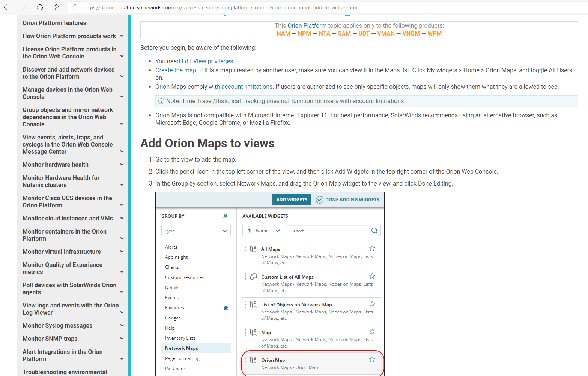
Task: Open the Name sort dropdown arrow
Action: [x=278, y=231]
